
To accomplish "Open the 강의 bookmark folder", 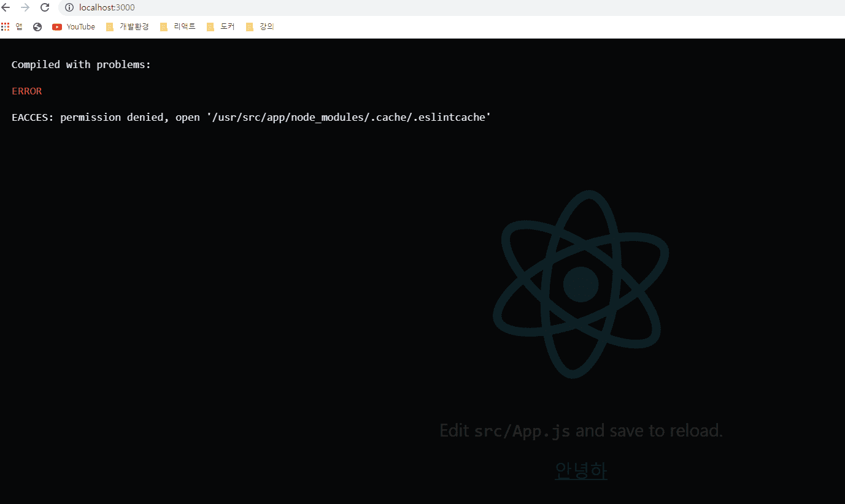I will point(260,26).
